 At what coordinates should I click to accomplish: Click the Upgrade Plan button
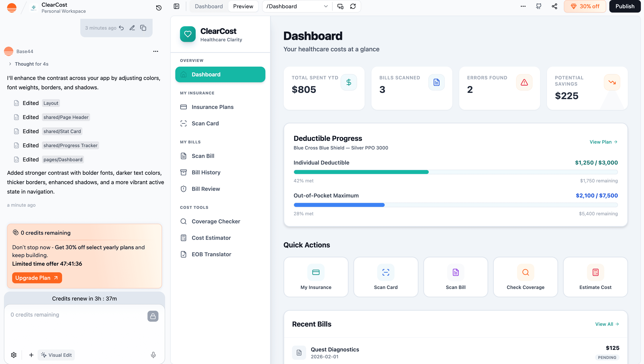37,278
